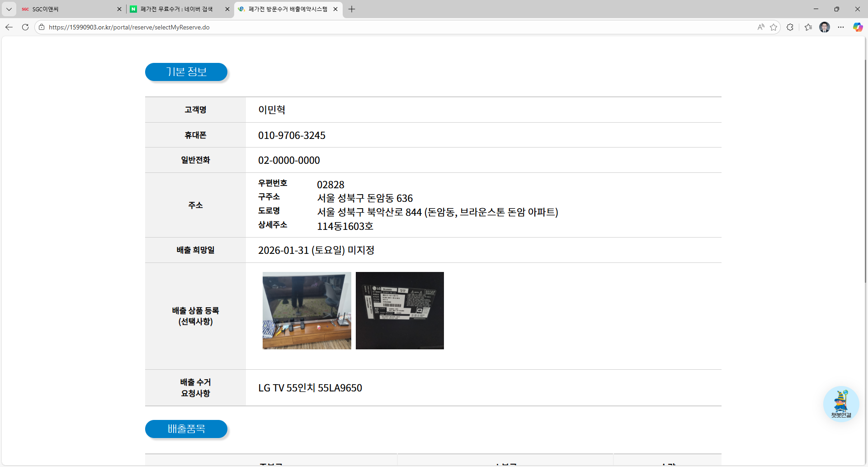
Task: Open the Read Aloud icon
Action: point(761,27)
